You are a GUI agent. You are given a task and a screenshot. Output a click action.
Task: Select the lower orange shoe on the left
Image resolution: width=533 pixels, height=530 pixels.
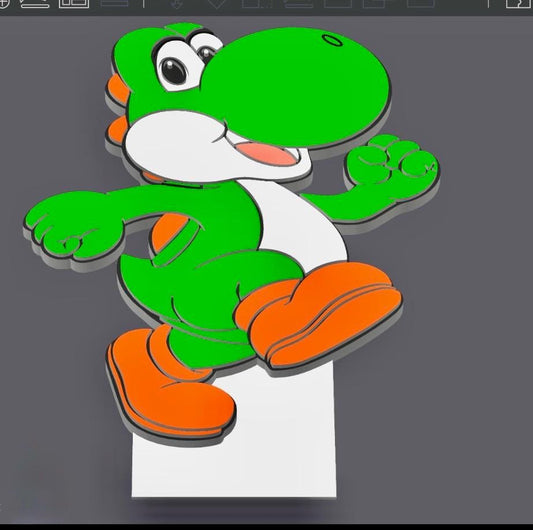(x=170, y=384)
